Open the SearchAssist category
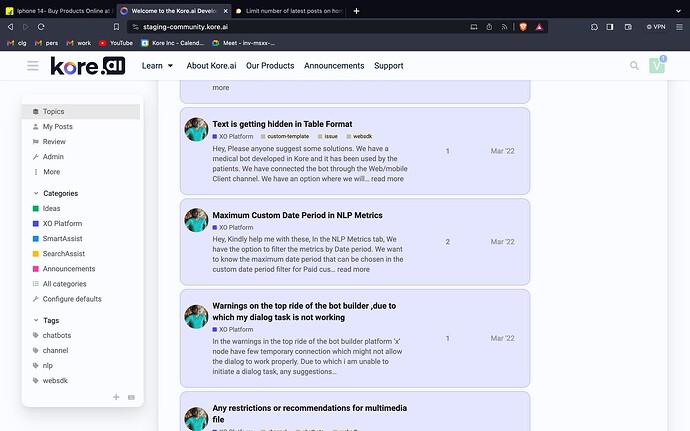This screenshot has width=690, height=431. click(81, 254)
